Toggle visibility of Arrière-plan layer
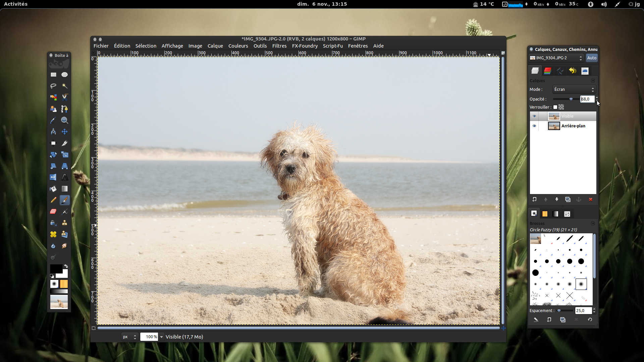This screenshot has height=362, width=644. point(534,126)
